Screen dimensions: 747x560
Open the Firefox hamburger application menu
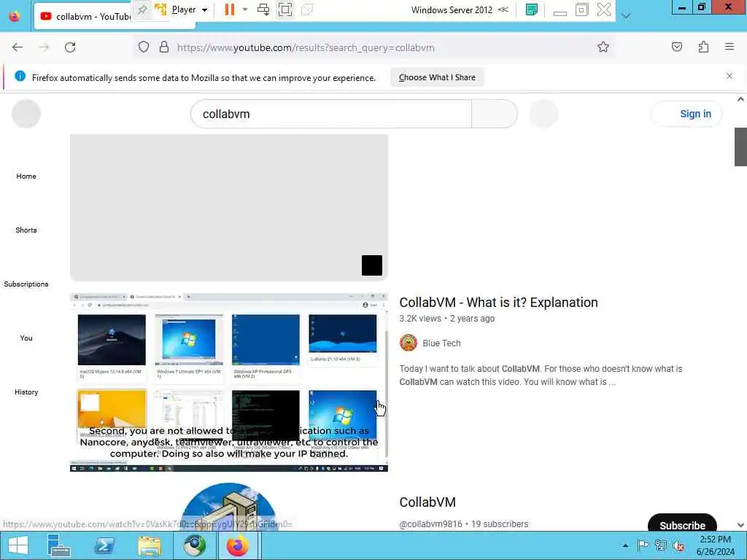point(729,47)
